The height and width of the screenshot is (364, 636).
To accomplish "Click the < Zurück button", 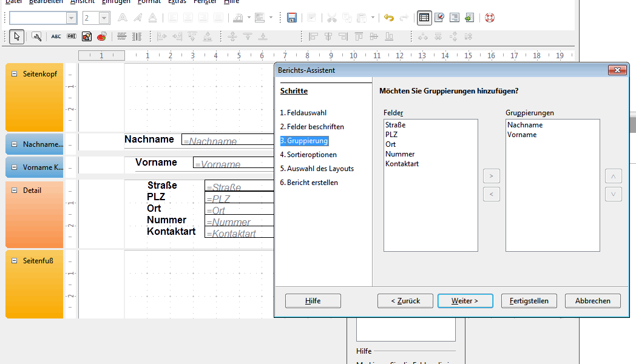I will (405, 301).
